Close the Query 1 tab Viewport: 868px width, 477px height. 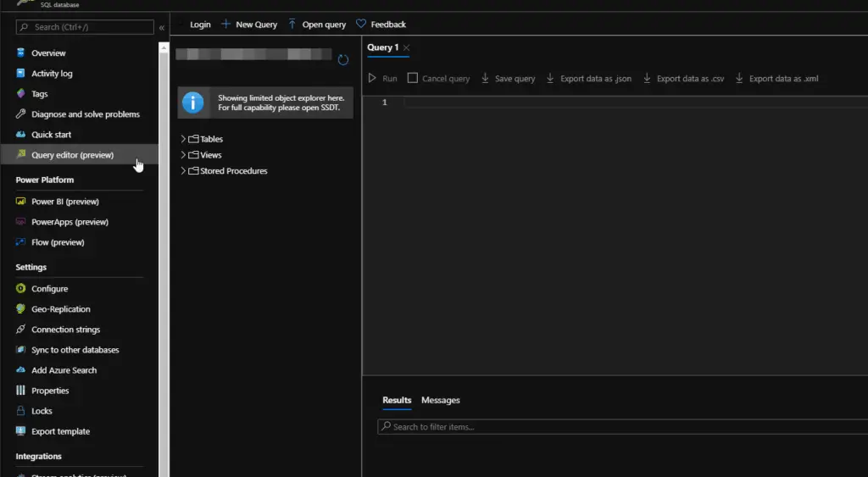[407, 48]
